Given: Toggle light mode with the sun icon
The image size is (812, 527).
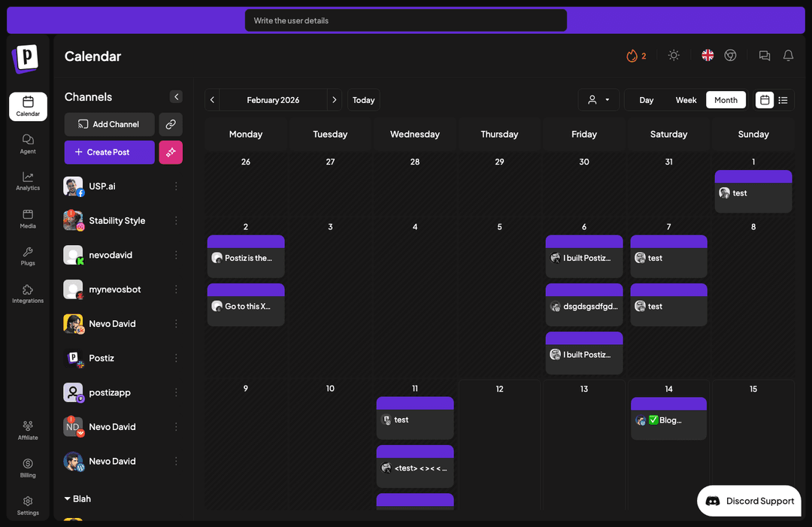Looking at the screenshot, I should click(674, 55).
